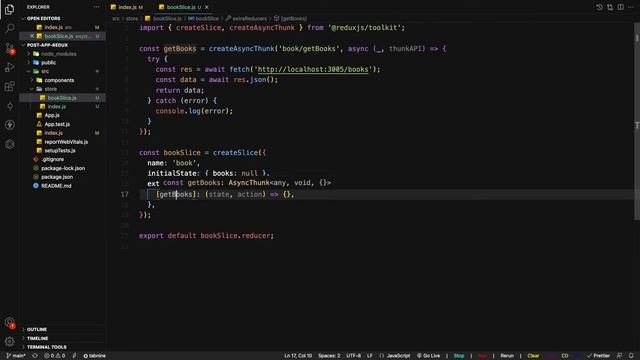Screen dimensions: 640x360
Task: Open the Run and Debug view
Action: [x=9, y=67]
